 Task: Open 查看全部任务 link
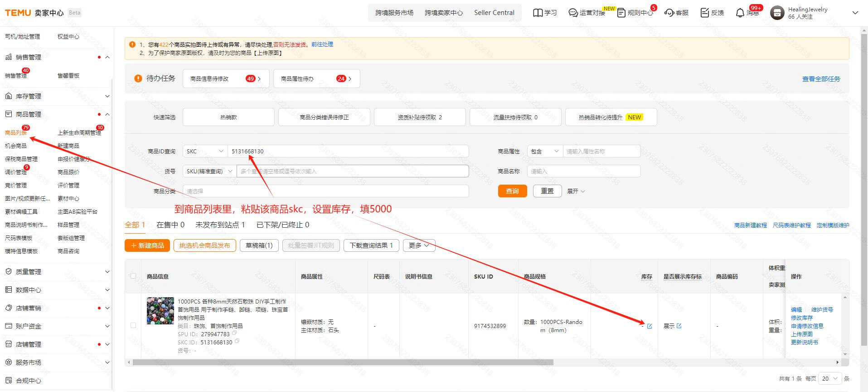click(821, 79)
